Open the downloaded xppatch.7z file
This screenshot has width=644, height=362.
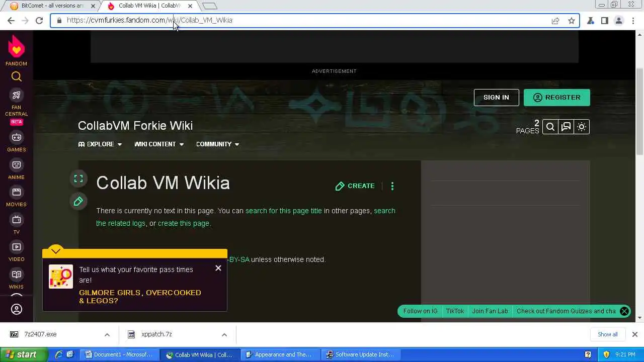coord(156,334)
